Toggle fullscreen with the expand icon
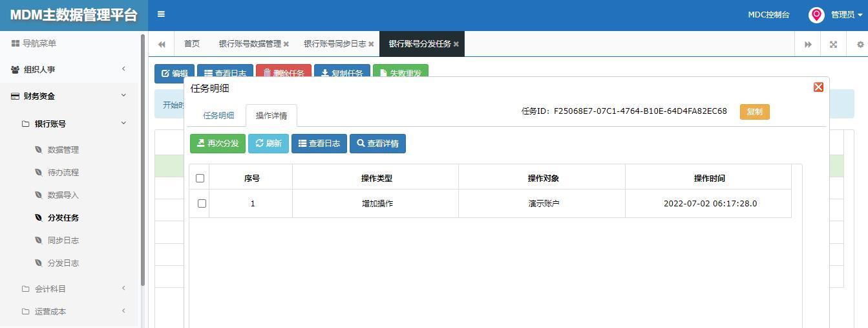Image resolution: width=868 pixels, height=328 pixels. click(x=833, y=44)
